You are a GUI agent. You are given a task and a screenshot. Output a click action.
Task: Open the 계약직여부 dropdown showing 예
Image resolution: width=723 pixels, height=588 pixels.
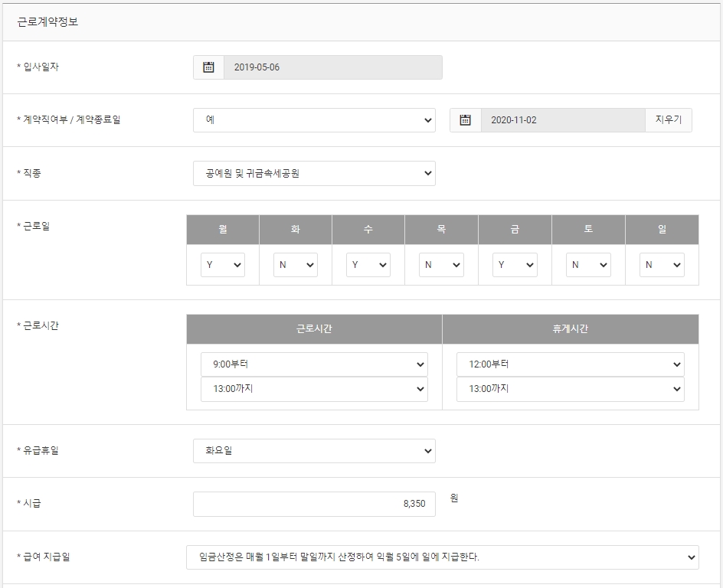(x=314, y=120)
